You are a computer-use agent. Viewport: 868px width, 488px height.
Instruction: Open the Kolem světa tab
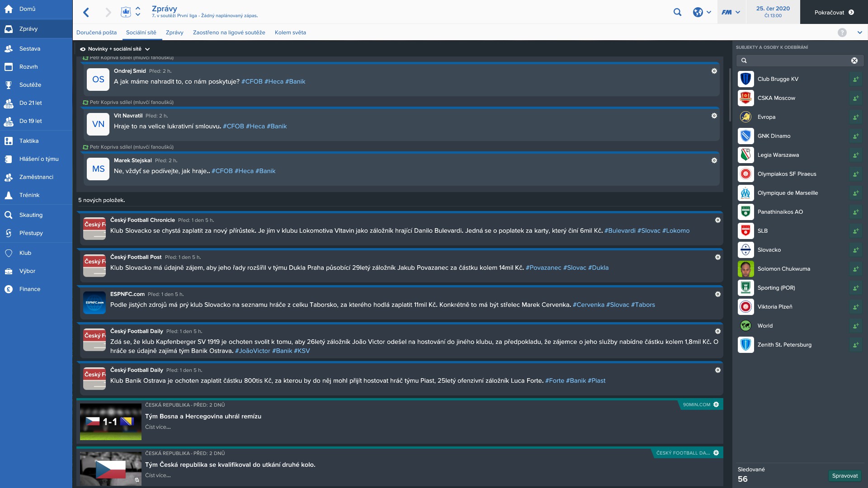click(290, 33)
